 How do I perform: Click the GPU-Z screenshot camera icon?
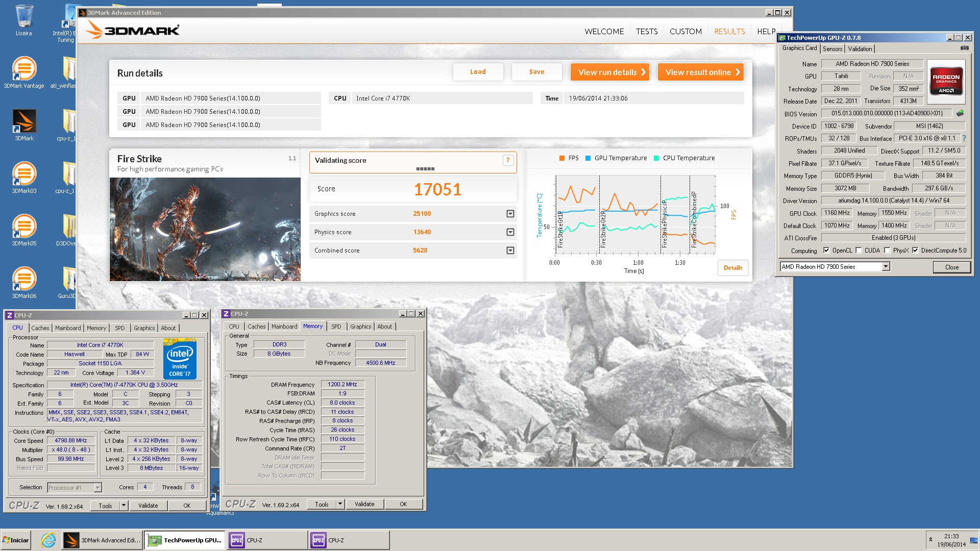964,48
